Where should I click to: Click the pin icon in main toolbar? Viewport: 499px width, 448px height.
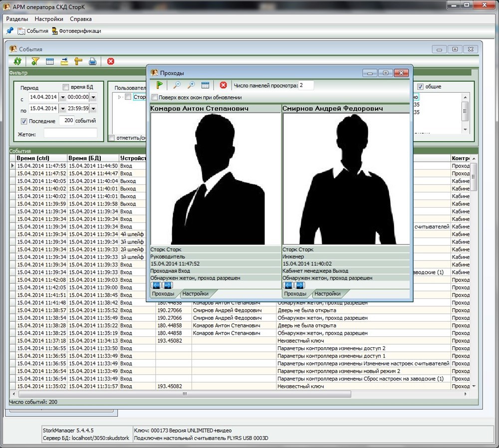9,31
